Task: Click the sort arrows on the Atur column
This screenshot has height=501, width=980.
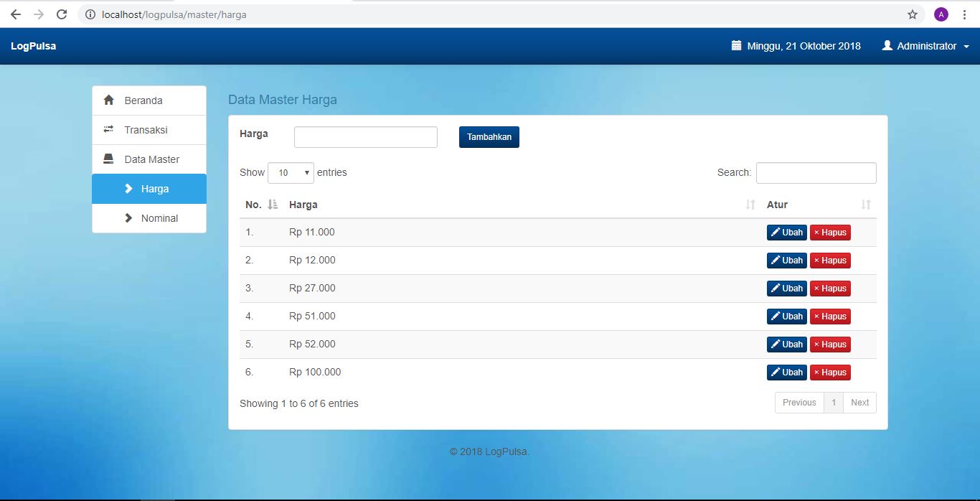Action: tap(866, 205)
